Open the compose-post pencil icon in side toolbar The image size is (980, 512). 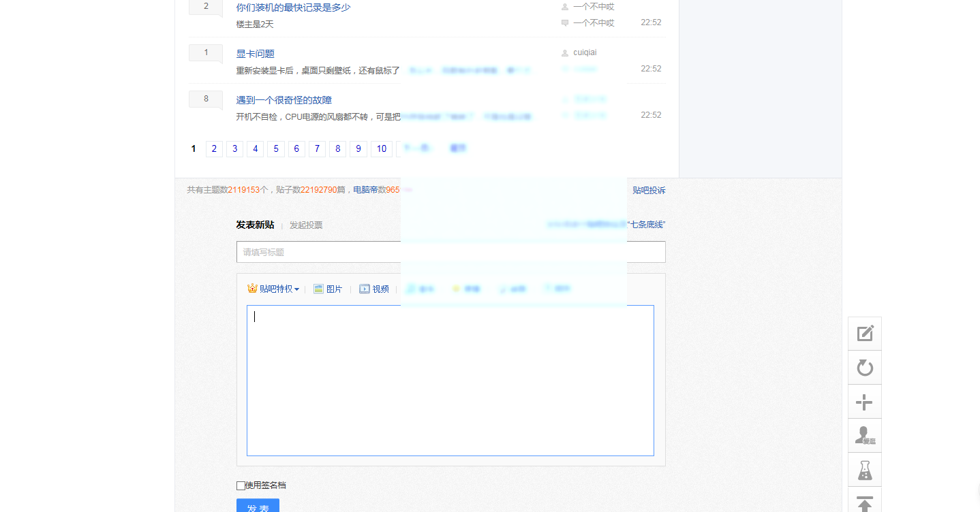(x=865, y=334)
